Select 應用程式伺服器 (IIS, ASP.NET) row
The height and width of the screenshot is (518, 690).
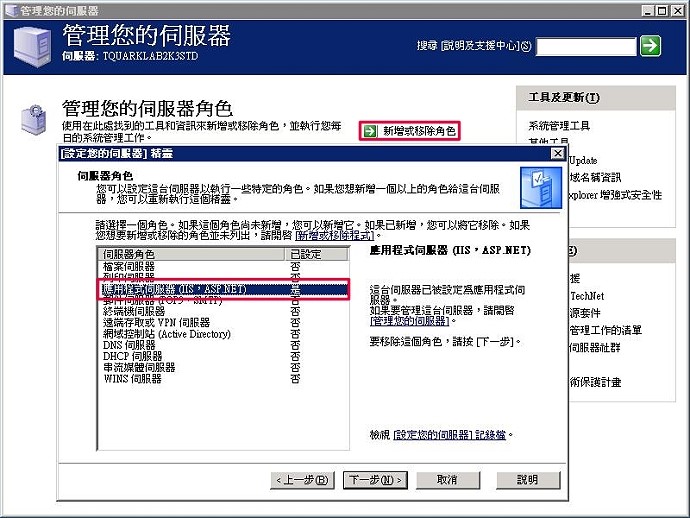pyautogui.click(x=223, y=289)
